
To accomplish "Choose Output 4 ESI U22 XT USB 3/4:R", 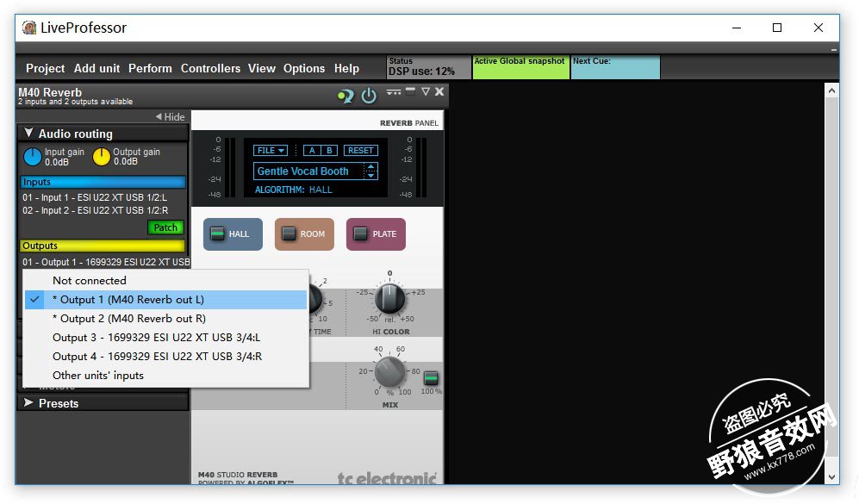I will pyautogui.click(x=166, y=356).
